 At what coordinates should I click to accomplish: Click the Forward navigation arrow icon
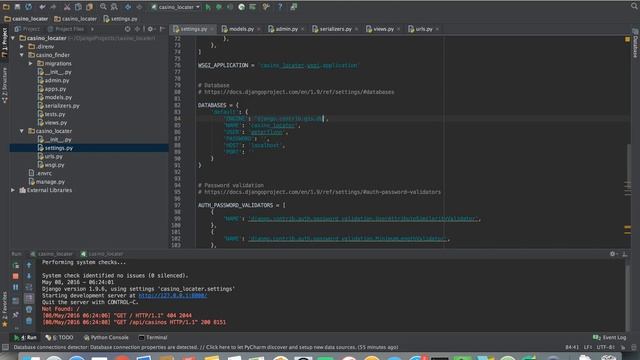tap(139, 7)
